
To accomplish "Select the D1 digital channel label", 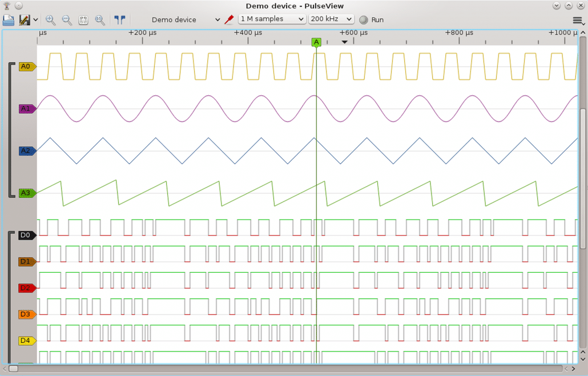I will [x=27, y=261].
